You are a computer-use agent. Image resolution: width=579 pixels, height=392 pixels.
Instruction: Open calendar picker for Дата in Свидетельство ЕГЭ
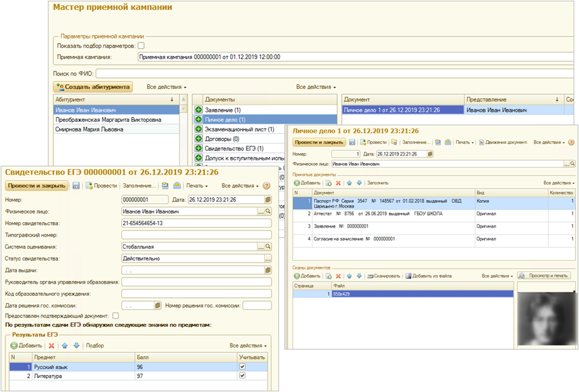click(x=268, y=199)
